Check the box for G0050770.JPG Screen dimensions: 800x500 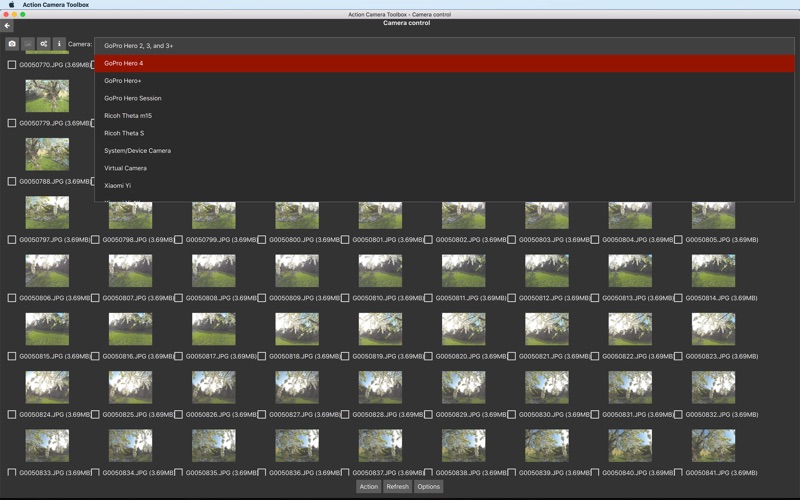pyautogui.click(x=12, y=65)
